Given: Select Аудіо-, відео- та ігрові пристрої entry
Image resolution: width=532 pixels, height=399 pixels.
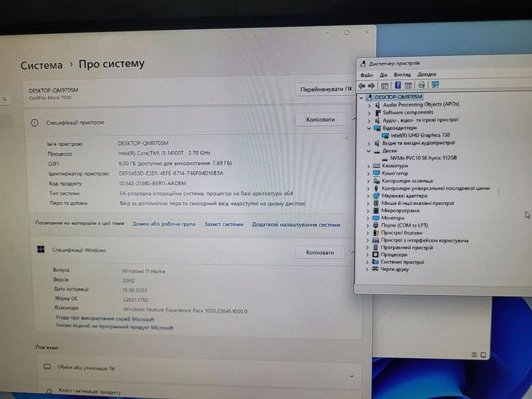Looking at the screenshot, I should point(420,120).
